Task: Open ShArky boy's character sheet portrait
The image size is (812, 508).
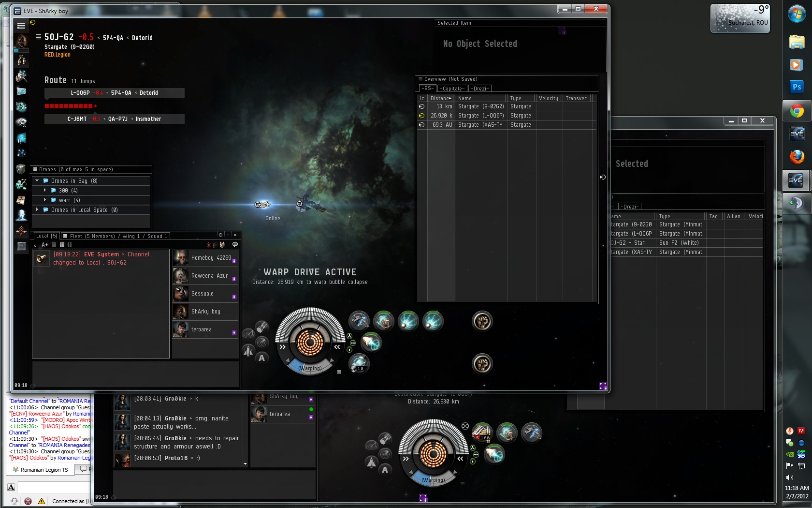Action: (x=21, y=42)
